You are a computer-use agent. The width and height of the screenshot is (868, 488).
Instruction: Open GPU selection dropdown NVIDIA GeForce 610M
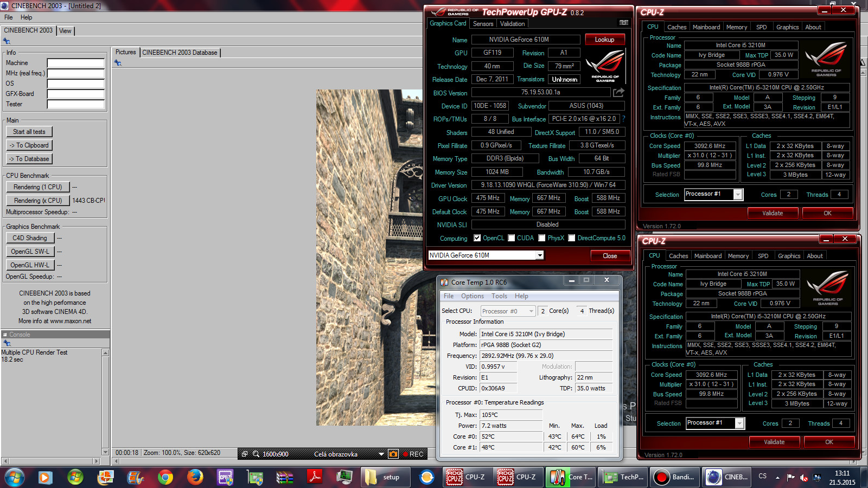click(x=539, y=255)
